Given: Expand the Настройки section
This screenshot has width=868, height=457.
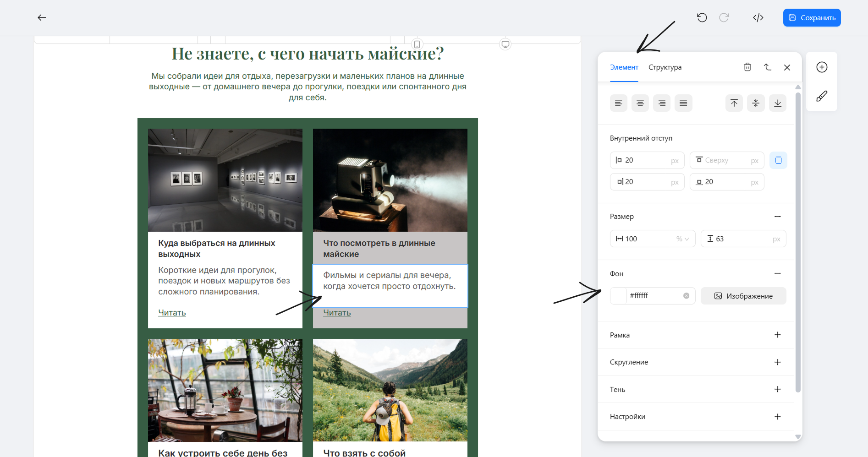Looking at the screenshot, I should pyautogui.click(x=778, y=417).
